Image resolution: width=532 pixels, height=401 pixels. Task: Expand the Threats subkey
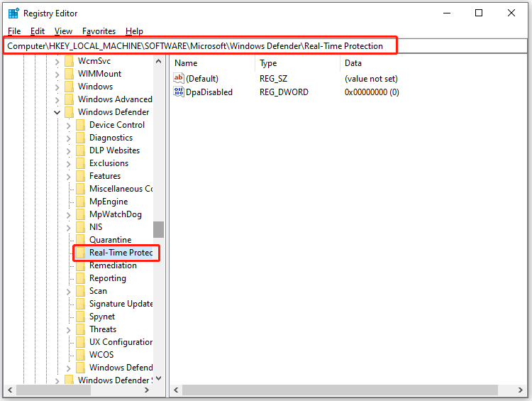[x=69, y=330]
